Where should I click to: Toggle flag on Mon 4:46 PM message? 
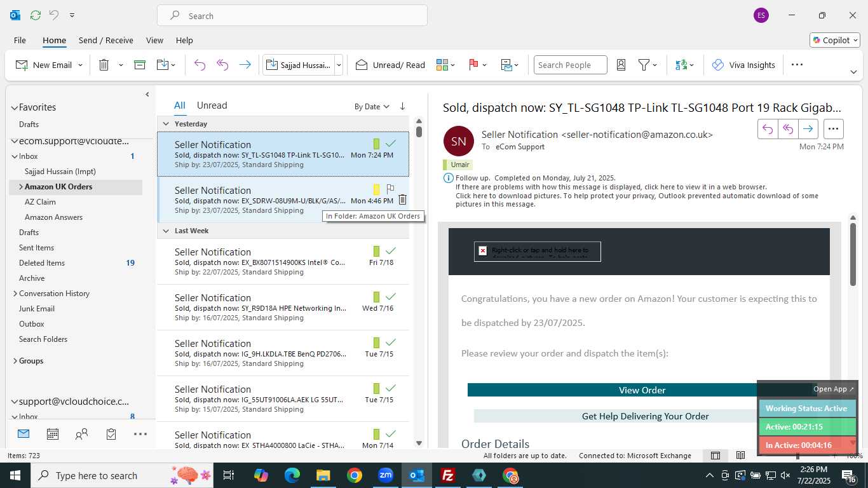390,189
